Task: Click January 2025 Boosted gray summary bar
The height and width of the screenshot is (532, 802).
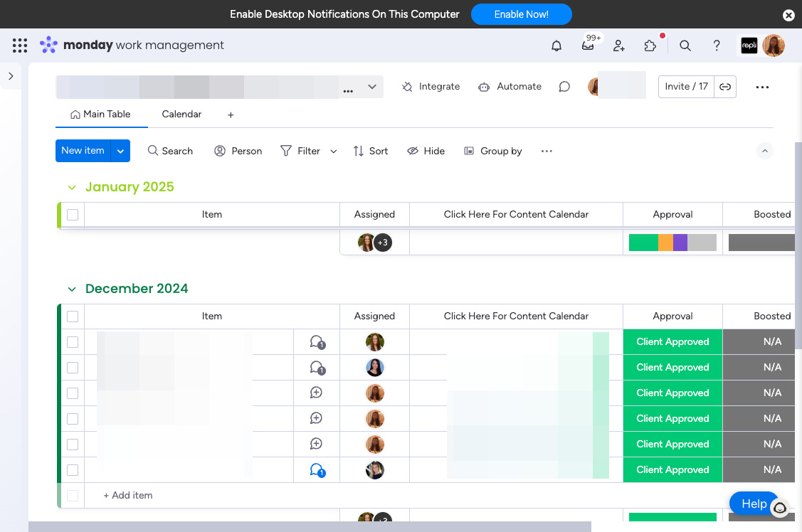Action: (761, 243)
